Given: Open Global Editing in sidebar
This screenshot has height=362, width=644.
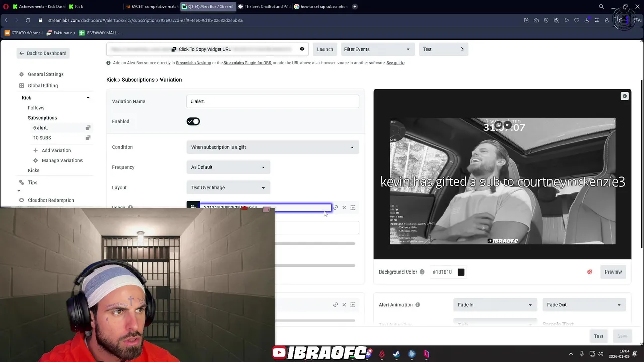Looking at the screenshot, I should [x=42, y=86].
